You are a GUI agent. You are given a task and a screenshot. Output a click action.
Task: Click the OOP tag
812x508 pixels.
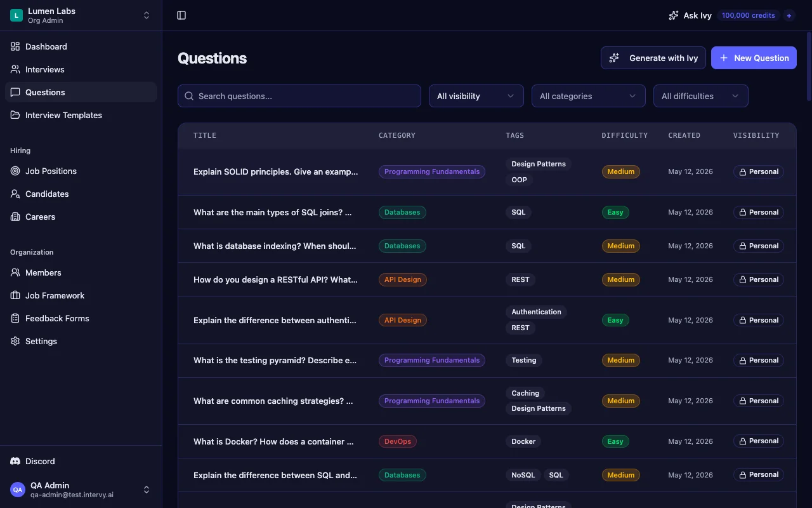pyautogui.click(x=520, y=180)
